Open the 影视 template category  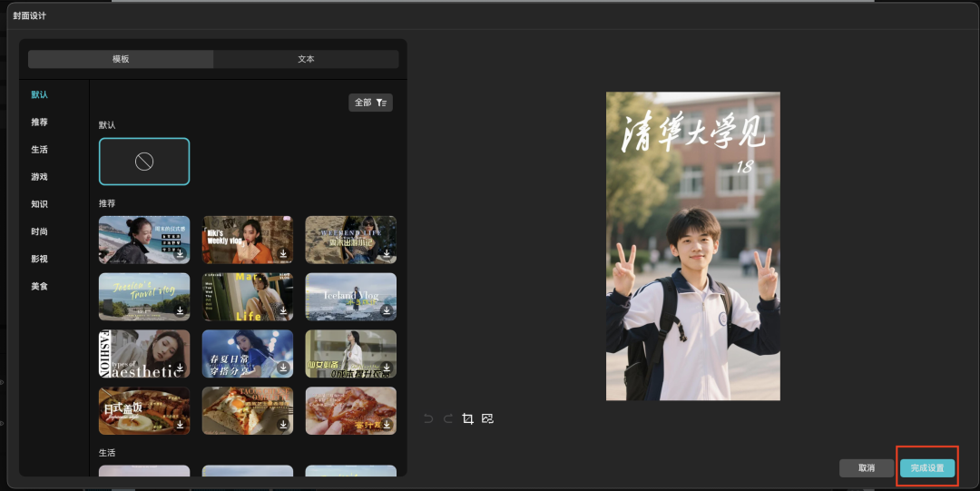click(x=39, y=259)
